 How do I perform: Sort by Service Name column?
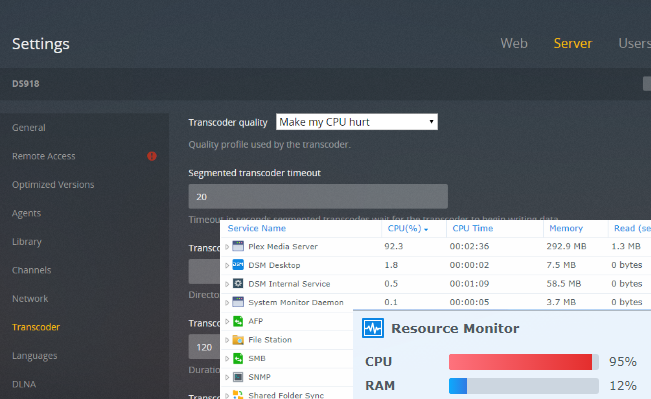point(257,228)
